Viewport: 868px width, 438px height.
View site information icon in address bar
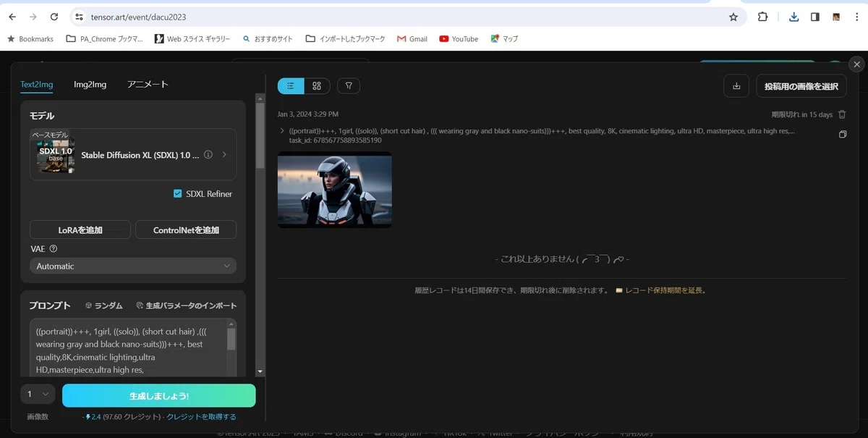78,17
